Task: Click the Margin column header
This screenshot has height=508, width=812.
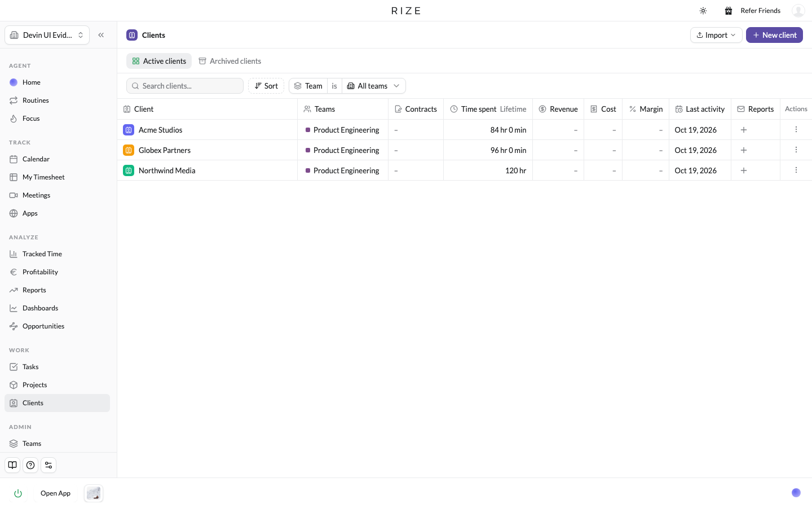Action: [646, 109]
